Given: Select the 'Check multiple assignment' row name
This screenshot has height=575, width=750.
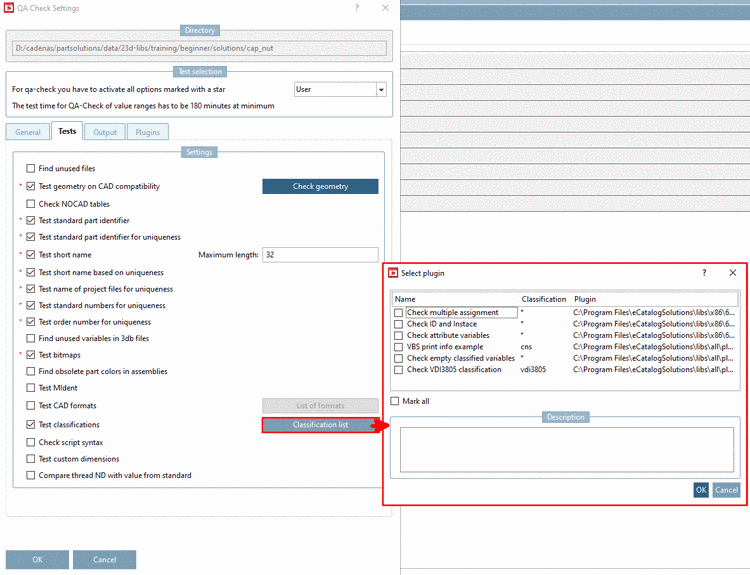Looking at the screenshot, I should point(452,312).
